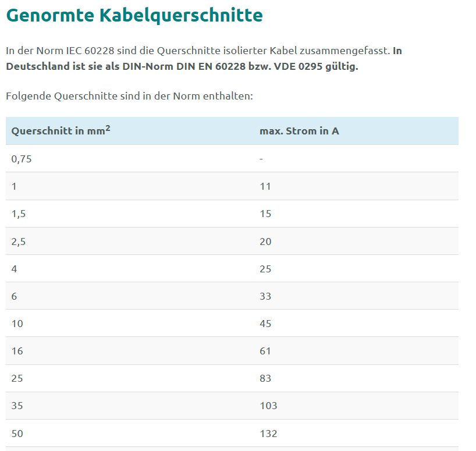
Task: Select the 11 A current value
Action: (x=265, y=186)
